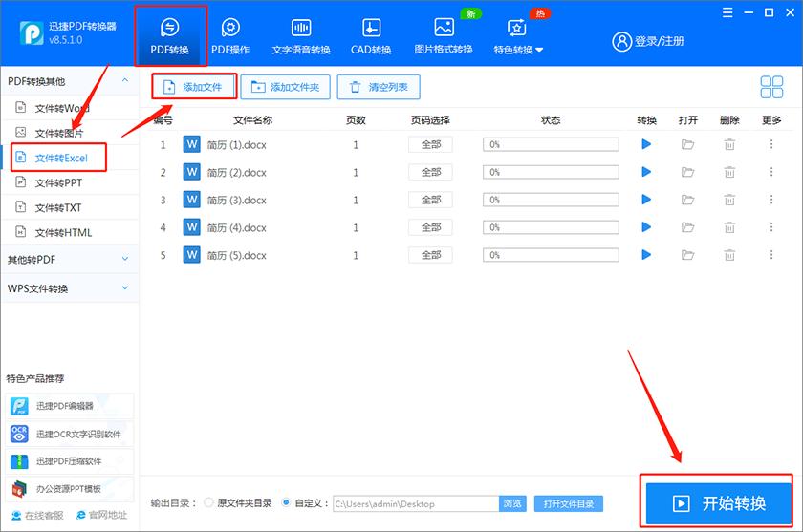The image size is (803, 532).
Task: Select the CAD转换 tab
Action: 371,35
